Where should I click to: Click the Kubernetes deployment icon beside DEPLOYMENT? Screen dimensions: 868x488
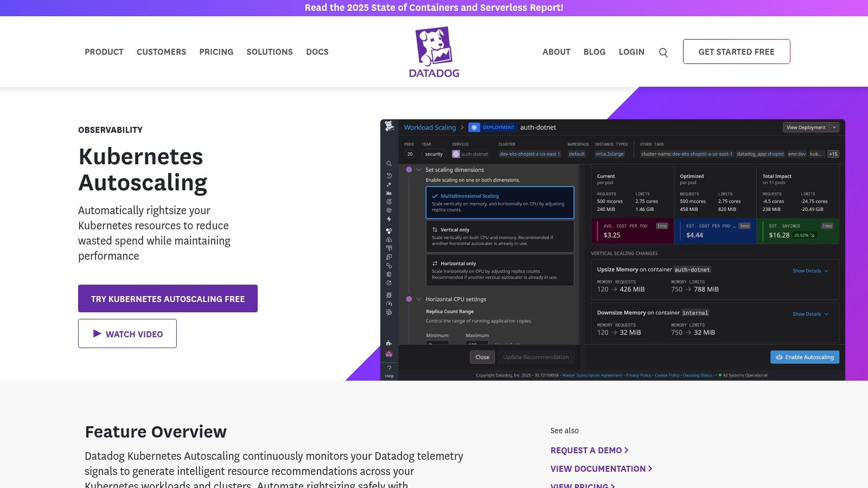pyautogui.click(x=474, y=127)
